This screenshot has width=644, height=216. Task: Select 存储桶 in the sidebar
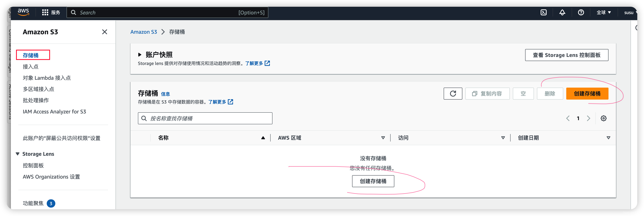click(31, 55)
